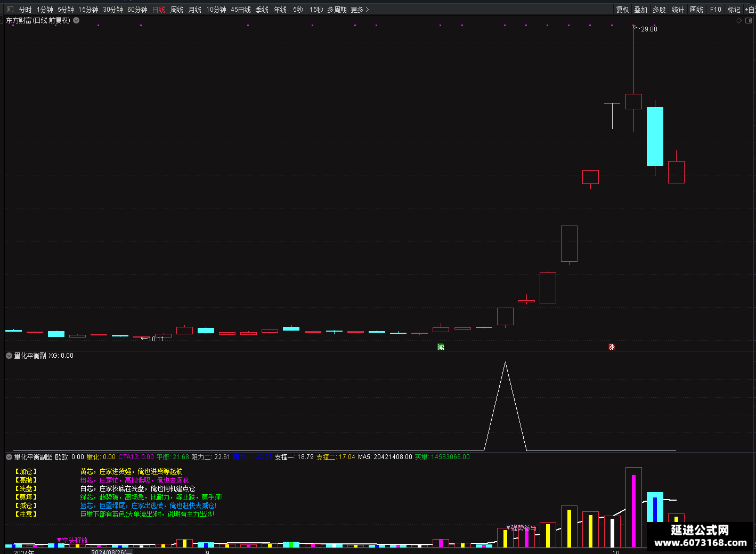Click the 叠加 overlay button
The image size is (756, 554).
640,10
